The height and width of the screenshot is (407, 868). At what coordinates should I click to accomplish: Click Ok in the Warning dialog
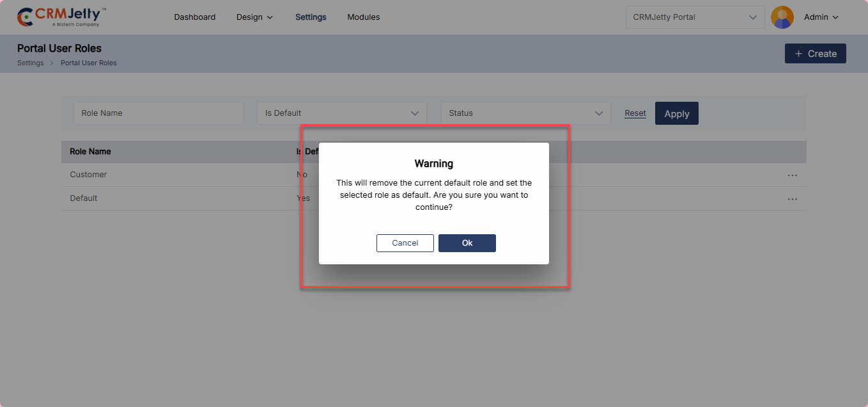pos(467,243)
